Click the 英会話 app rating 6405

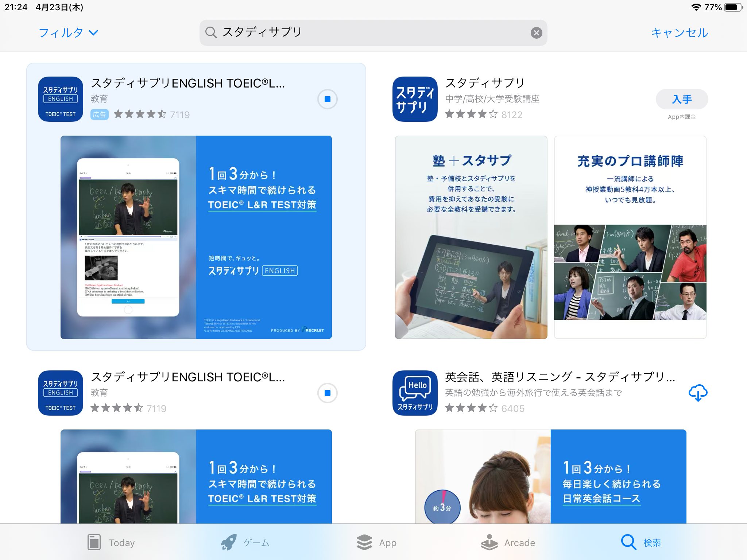(x=485, y=408)
